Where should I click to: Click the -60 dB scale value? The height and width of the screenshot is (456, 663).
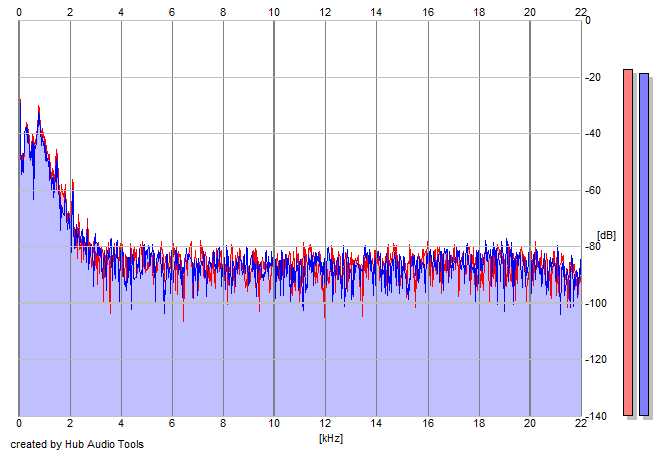[x=593, y=190]
